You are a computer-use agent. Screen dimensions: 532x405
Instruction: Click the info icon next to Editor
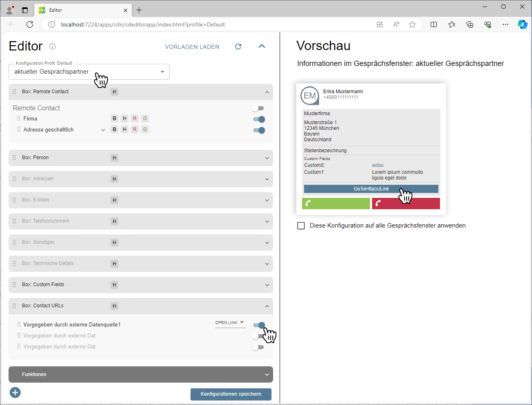click(53, 46)
